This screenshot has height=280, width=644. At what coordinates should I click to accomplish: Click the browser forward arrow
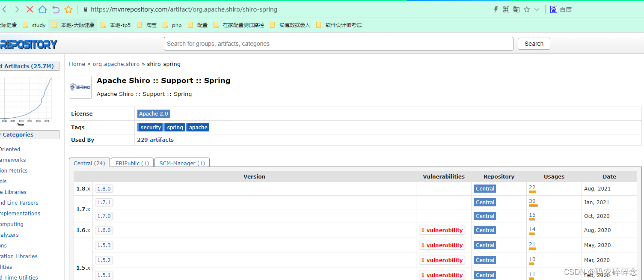click(17, 9)
